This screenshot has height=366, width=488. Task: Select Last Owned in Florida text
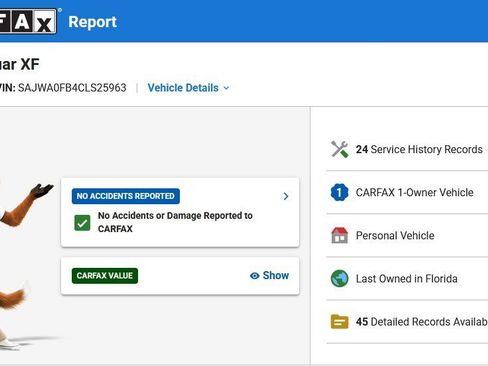[406, 279]
